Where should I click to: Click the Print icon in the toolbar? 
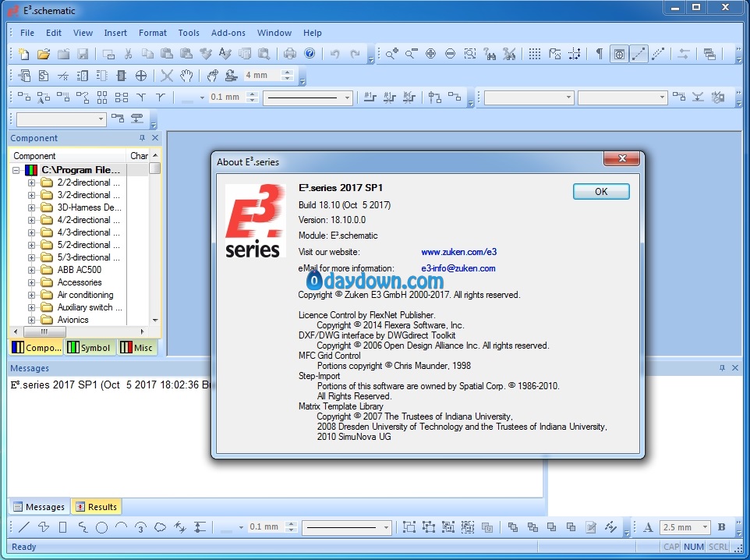click(x=290, y=54)
